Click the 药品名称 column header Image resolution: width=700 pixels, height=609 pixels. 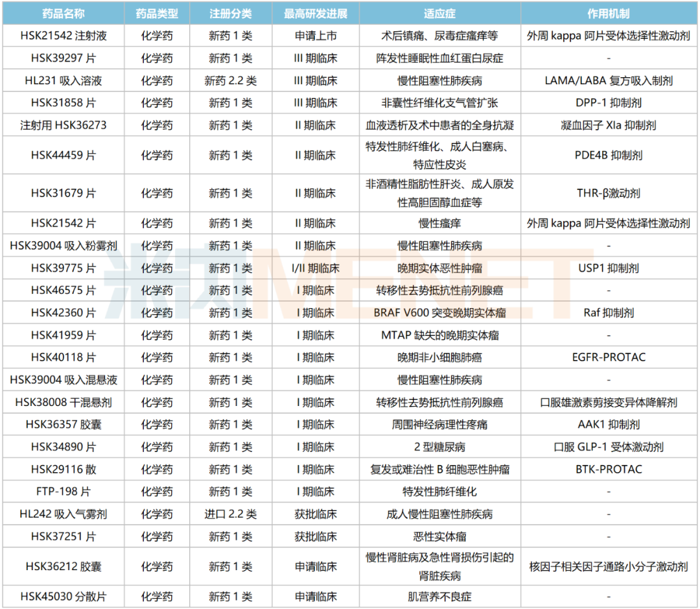pos(64,14)
